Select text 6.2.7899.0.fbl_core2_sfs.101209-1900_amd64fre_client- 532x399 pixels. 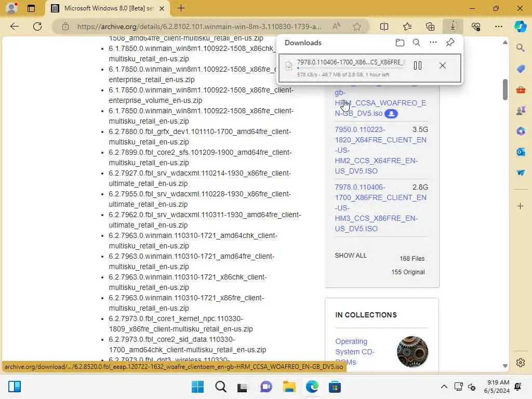click(x=200, y=152)
